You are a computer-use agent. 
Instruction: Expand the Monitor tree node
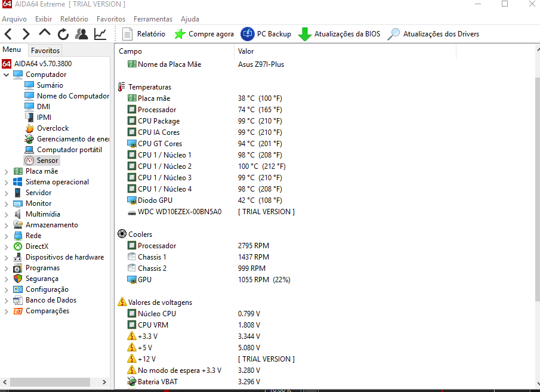[x=6, y=203]
